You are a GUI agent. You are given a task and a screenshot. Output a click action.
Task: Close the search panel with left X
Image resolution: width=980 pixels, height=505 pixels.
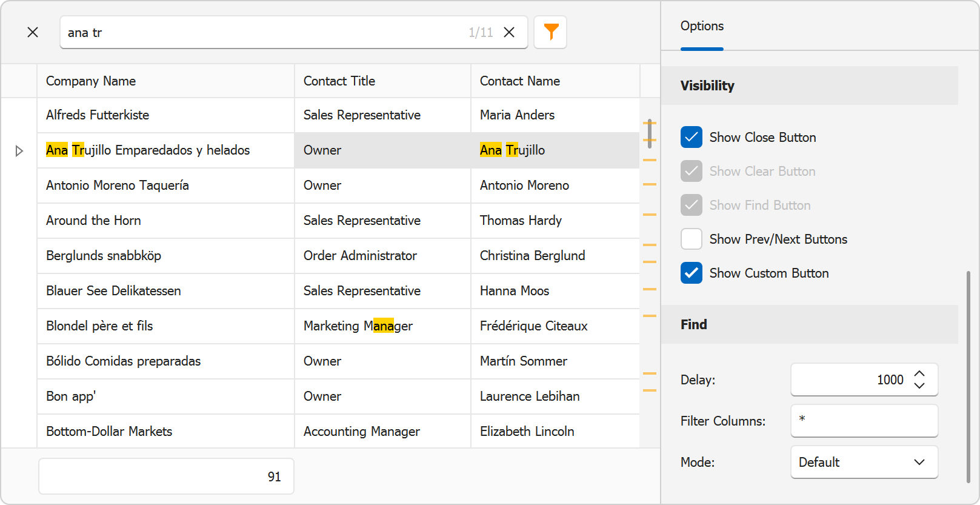click(33, 32)
